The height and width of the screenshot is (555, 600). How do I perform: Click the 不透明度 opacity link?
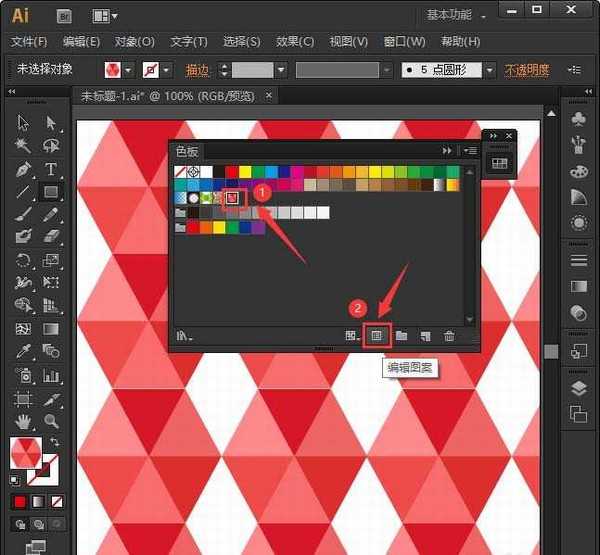527,70
